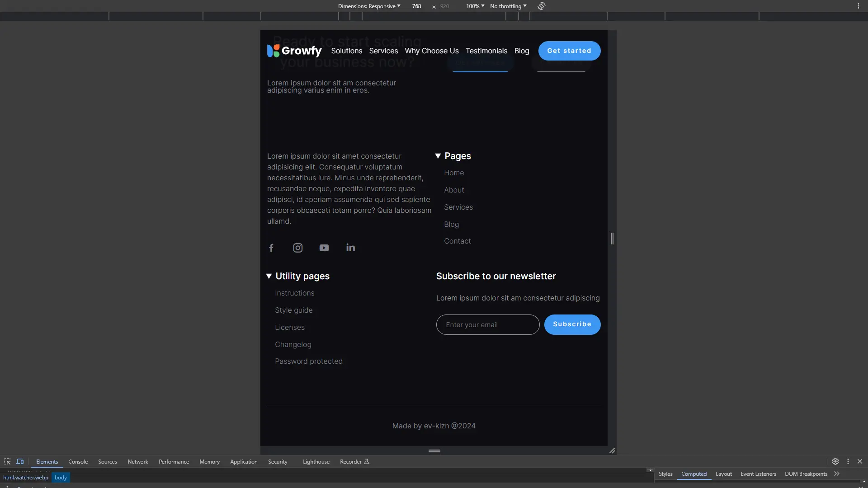Click the Subscribe button
This screenshot has width=868, height=488.
[x=572, y=324]
